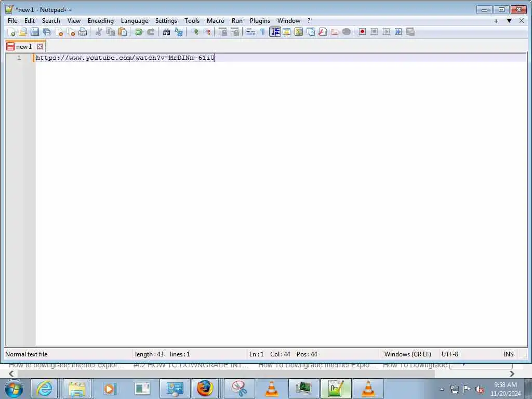Click Windows (CR LF) in status bar
Image resolution: width=532 pixels, height=399 pixels.
coord(407,354)
